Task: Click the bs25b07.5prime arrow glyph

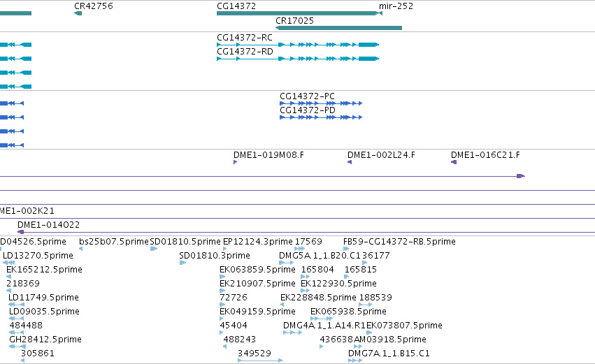Action: (81, 249)
